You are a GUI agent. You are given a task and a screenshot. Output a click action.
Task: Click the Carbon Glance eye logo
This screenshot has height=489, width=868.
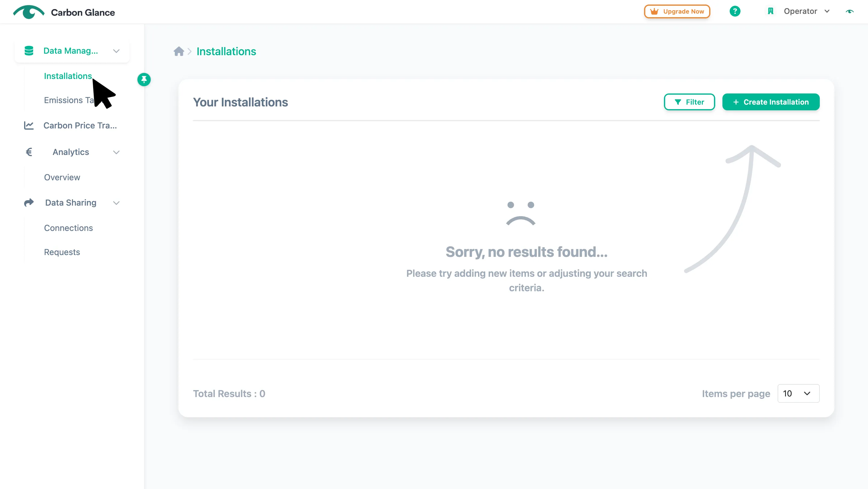[x=29, y=12]
